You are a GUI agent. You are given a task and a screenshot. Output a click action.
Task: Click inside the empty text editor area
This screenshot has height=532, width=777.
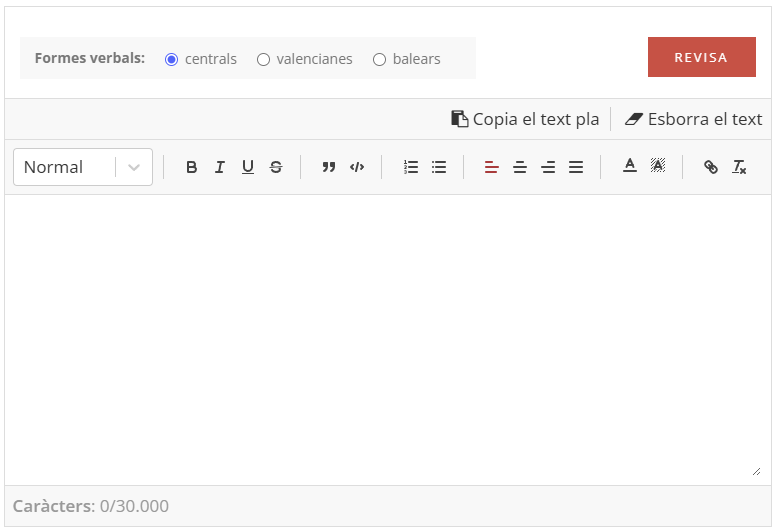click(x=388, y=340)
